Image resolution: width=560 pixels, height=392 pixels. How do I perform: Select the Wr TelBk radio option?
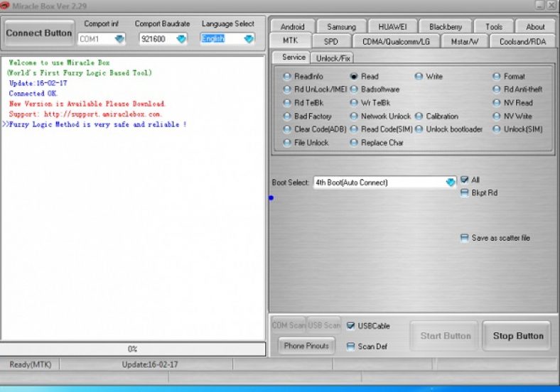370,103
